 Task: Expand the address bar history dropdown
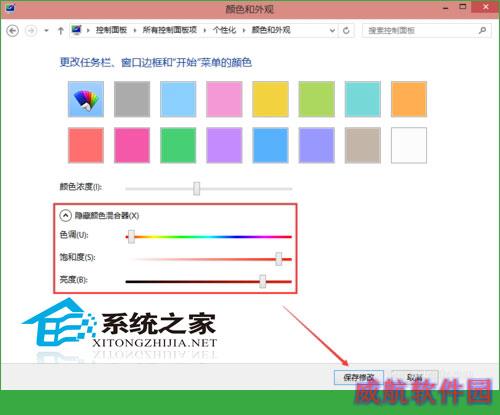click(x=332, y=30)
